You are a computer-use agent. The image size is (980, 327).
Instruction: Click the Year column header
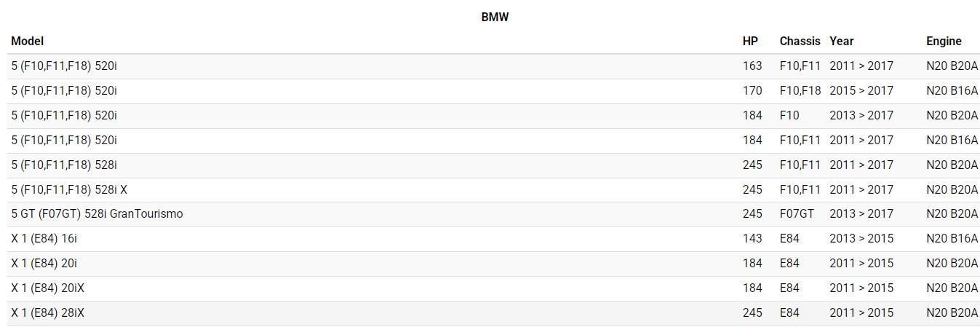[x=842, y=42]
